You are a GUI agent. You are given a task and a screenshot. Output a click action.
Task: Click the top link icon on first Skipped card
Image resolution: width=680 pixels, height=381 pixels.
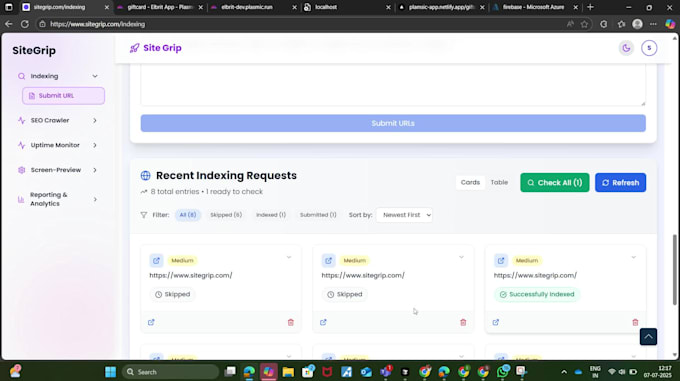pos(157,261)
